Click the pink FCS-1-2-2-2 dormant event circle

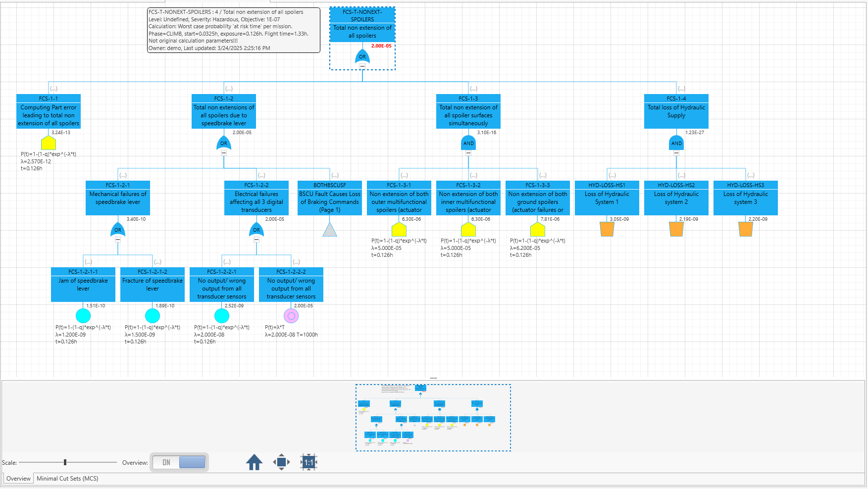(291, 316)
